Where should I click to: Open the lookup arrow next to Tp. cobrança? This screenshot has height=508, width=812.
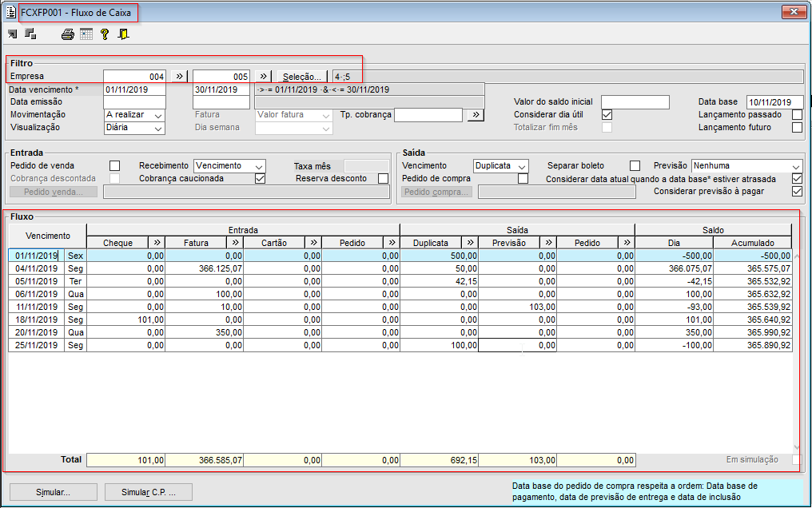[476, 115]
